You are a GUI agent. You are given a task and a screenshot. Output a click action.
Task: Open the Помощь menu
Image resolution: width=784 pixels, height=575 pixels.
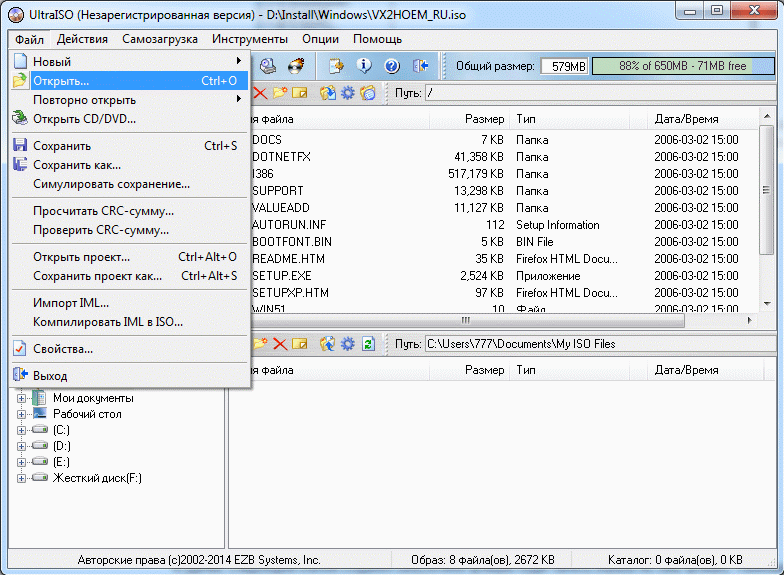click(x=377, y=39)
